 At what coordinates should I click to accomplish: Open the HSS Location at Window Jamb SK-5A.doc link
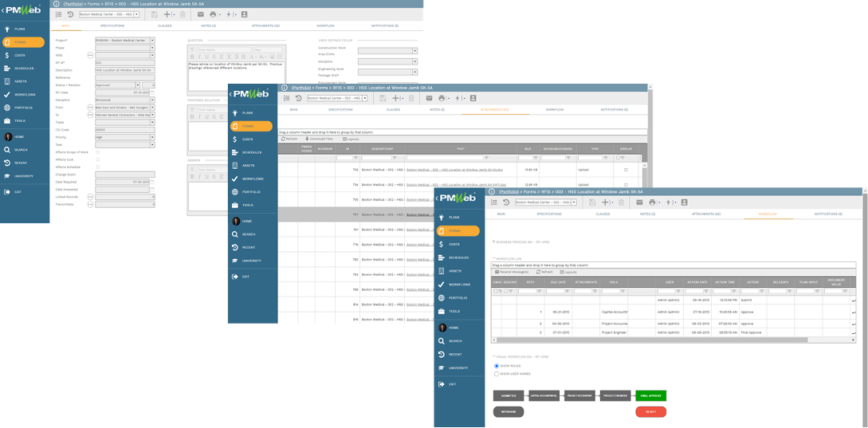point(454,170)
